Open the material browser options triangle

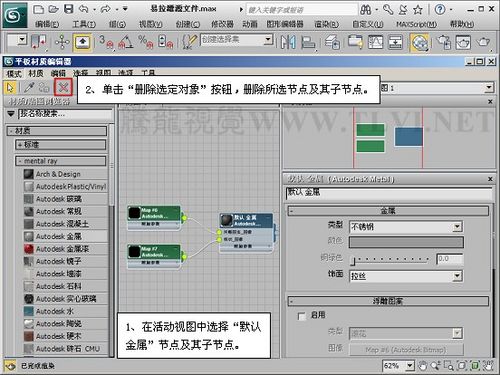pos(11,114)
